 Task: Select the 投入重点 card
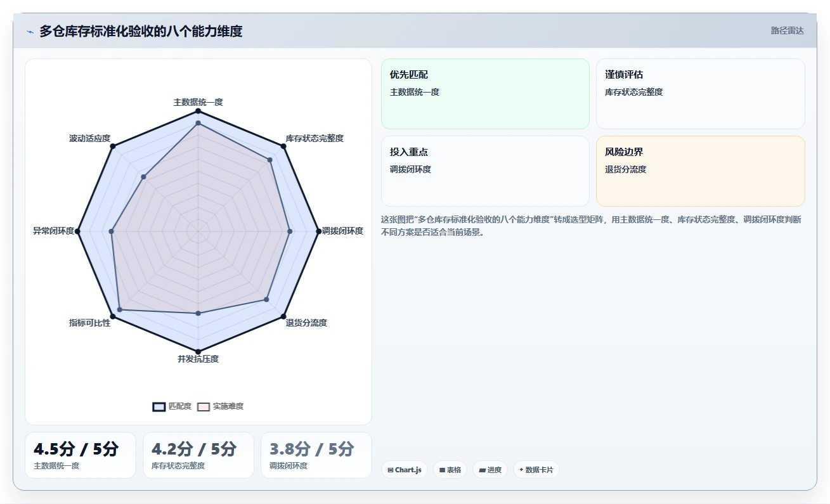[x=485, y=171]
